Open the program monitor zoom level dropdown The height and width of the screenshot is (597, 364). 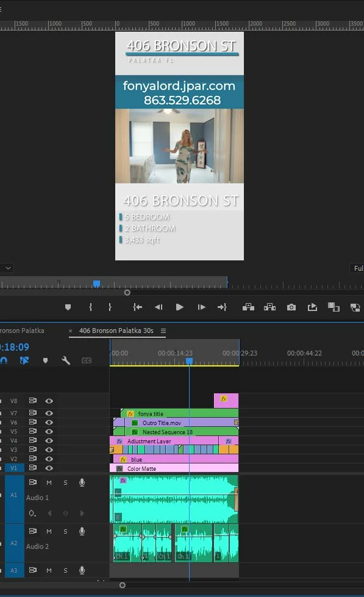[x=7, y=268]
